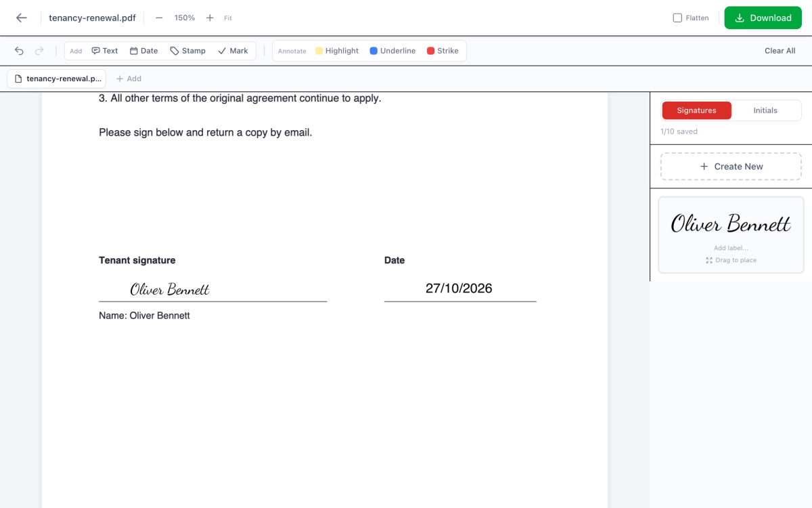Select the saved Oliver Bennett signature card

(x=731, y=235)
